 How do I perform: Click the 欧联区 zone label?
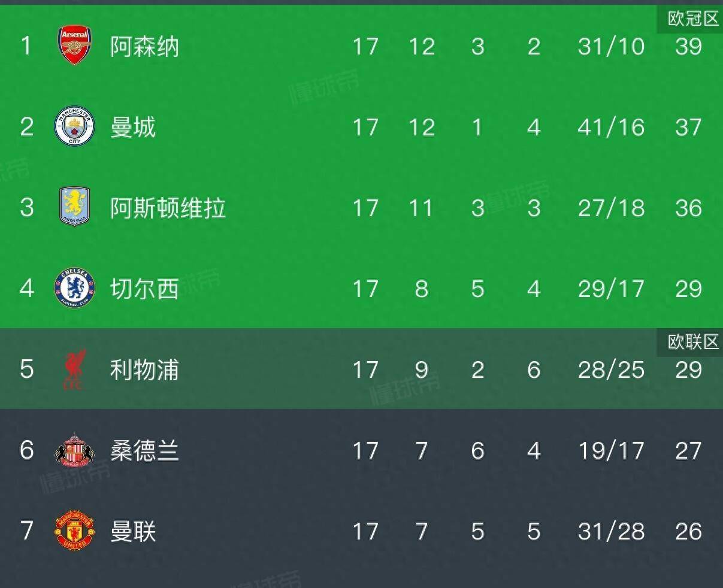(693, 342)
